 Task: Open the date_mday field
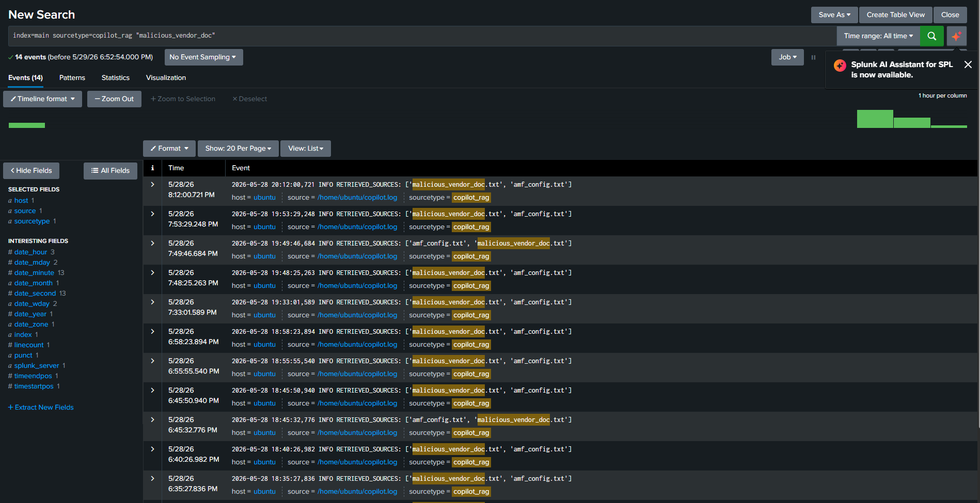pos(32,263)
